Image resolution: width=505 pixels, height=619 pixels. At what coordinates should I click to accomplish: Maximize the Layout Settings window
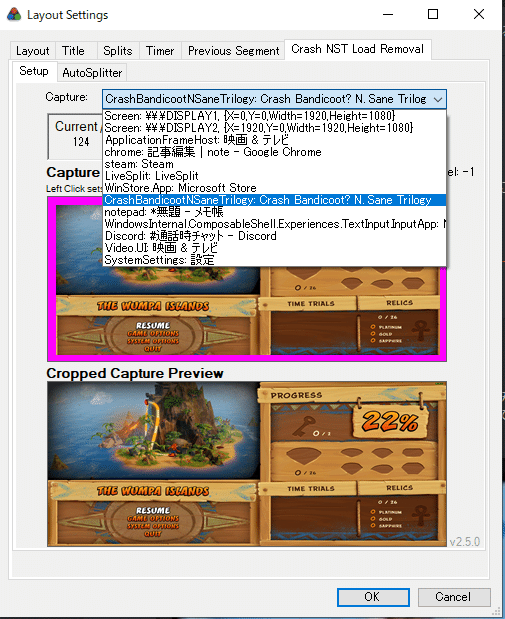433,15
